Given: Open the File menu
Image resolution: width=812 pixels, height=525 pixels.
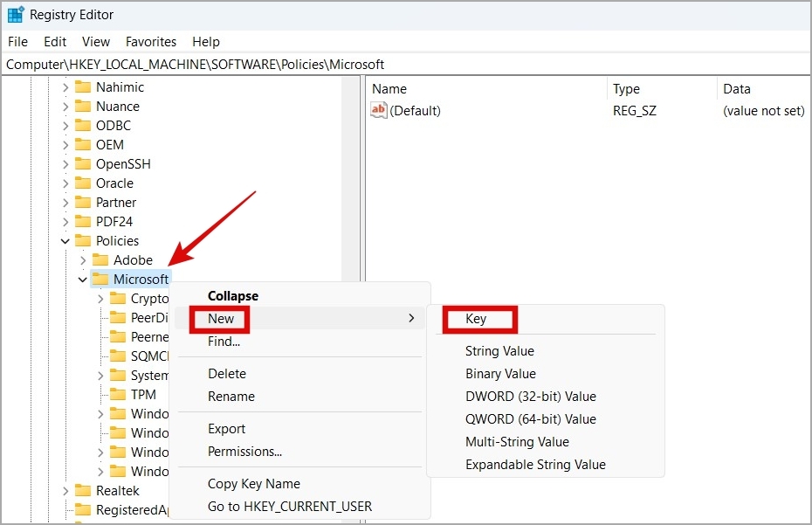Looking at the screenshot, I should click(x=17, y=41).
